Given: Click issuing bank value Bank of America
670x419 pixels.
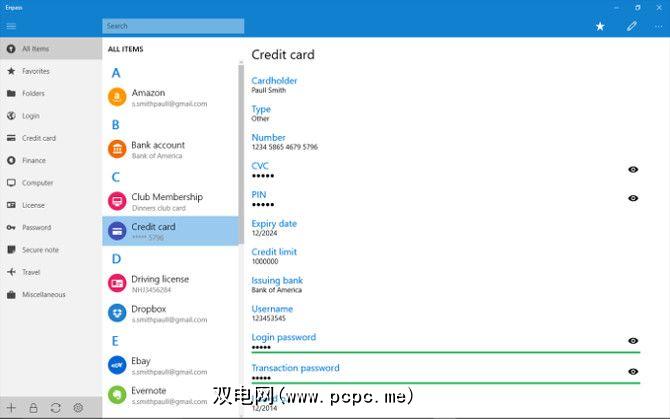Looking at the screenshot, I should point(276,290).
